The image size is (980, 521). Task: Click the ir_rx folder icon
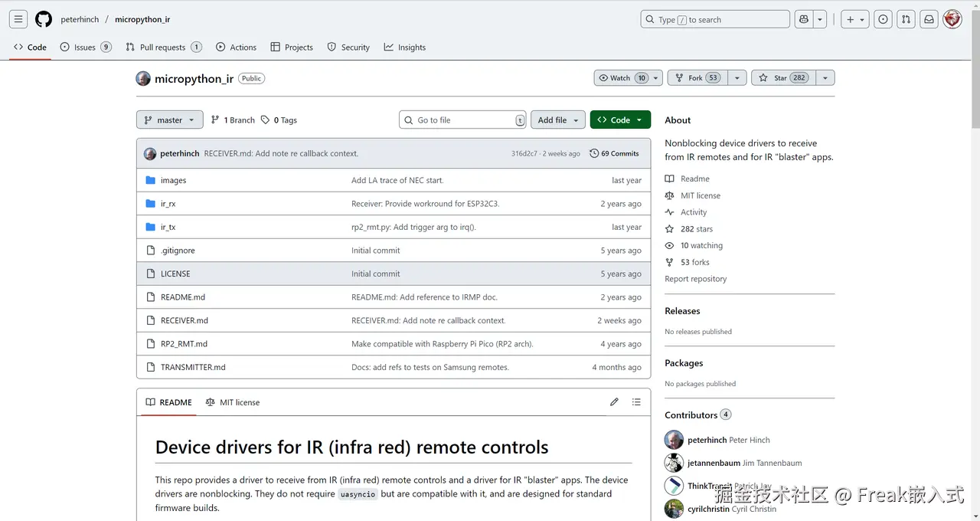click(150, 204)
